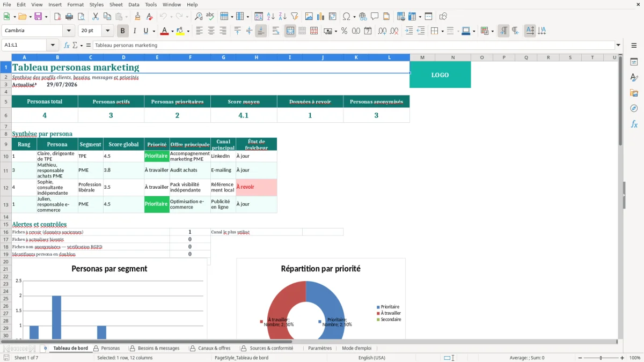Click the Save document icon
The height and width of the screenshot is (362, 644).
38,17
